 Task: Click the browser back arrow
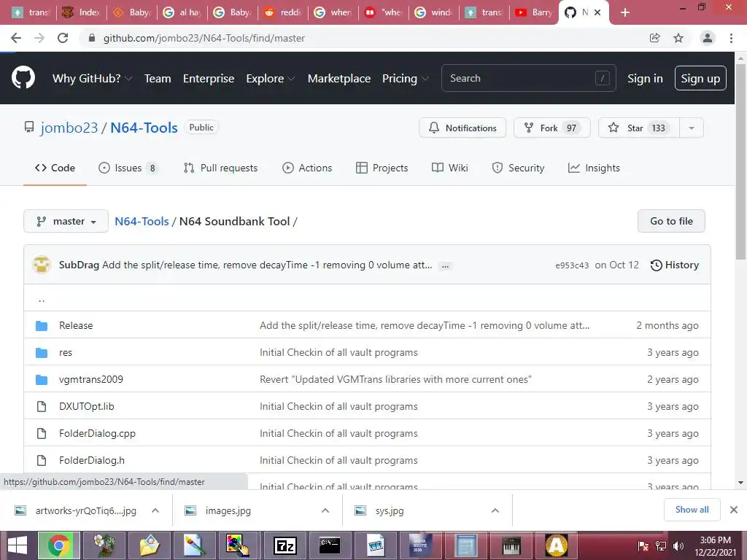tap(16, 38)
